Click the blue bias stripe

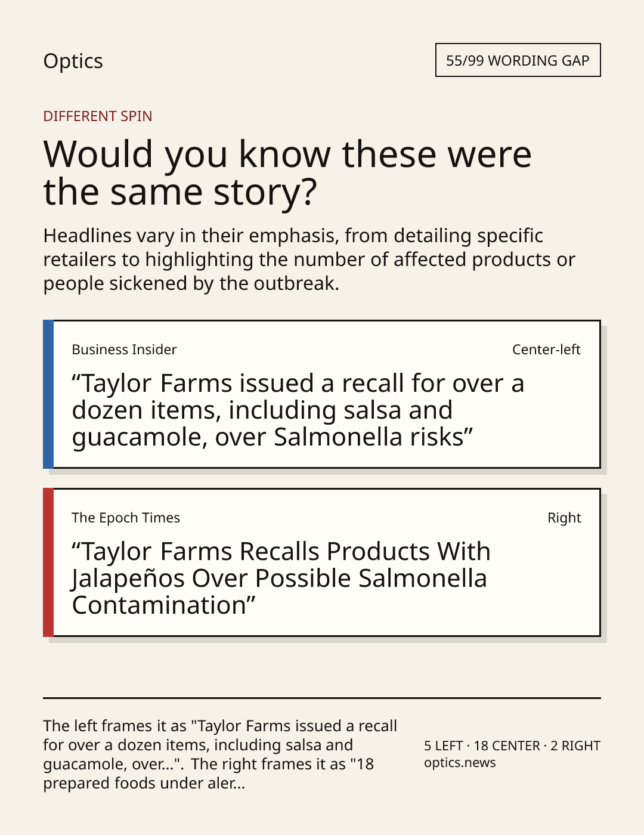point(48,394)
